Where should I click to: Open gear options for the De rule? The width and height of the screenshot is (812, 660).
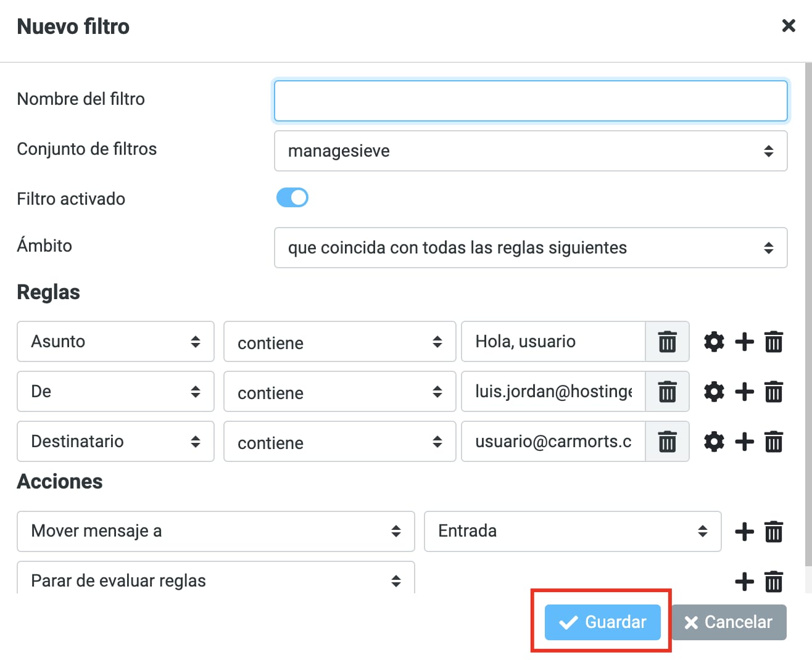coord(714,392)
